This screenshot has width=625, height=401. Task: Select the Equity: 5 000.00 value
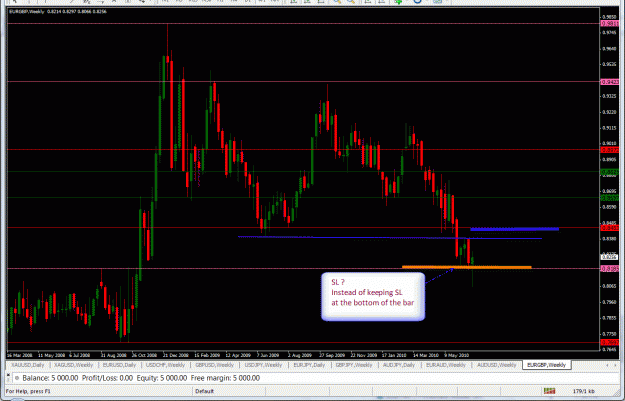[161, 378]
